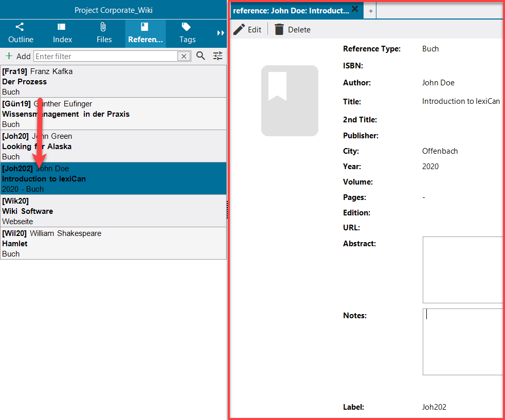Click the Delete trash button
Image resolution: width=505 pixels, height=420 pixels.
coord(292,29)
